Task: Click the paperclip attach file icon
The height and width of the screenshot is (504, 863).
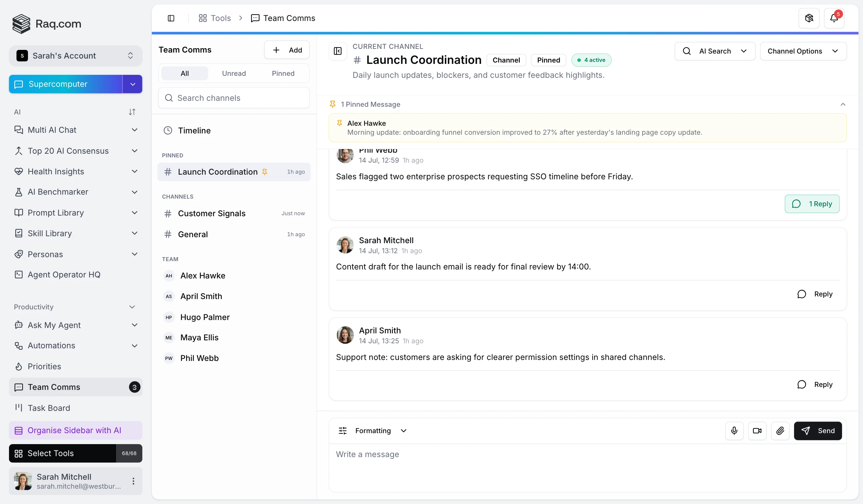Action: click(780, 430)
